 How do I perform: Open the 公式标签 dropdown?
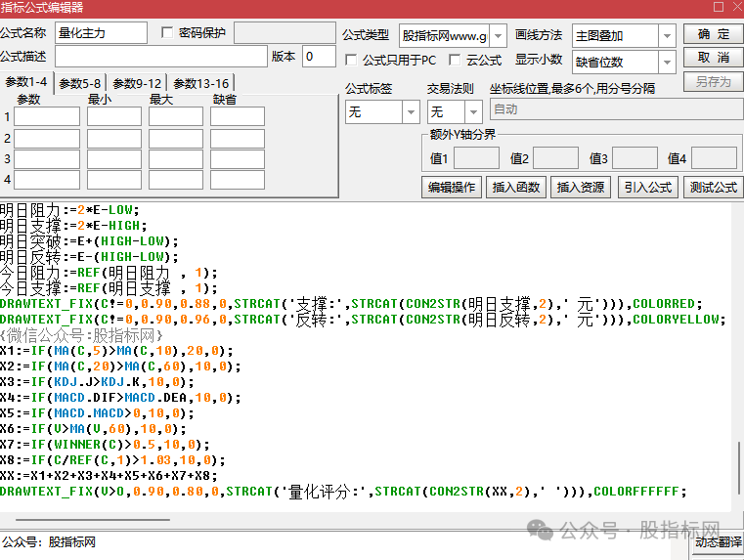click(411, 112)
